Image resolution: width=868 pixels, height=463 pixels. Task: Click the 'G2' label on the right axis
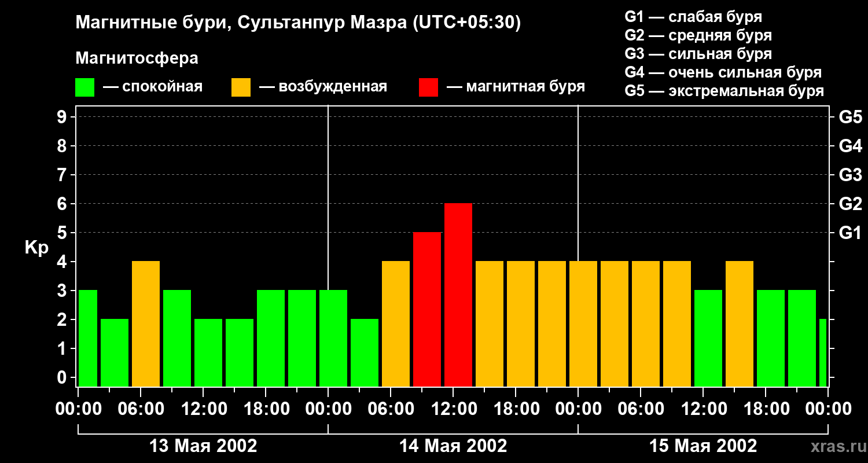851,204
